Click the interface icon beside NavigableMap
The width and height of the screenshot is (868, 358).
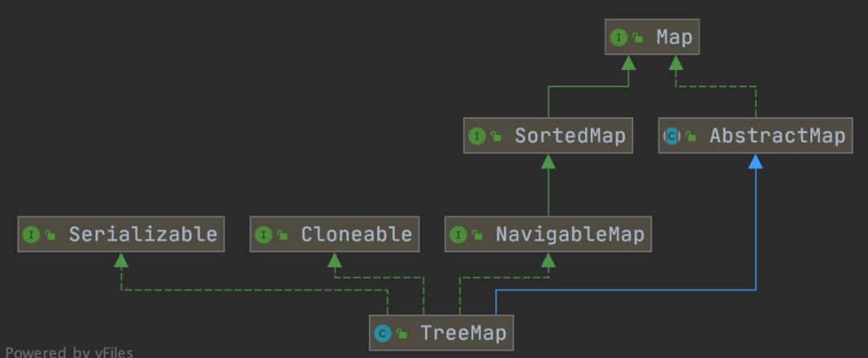[x=458, y=235]
